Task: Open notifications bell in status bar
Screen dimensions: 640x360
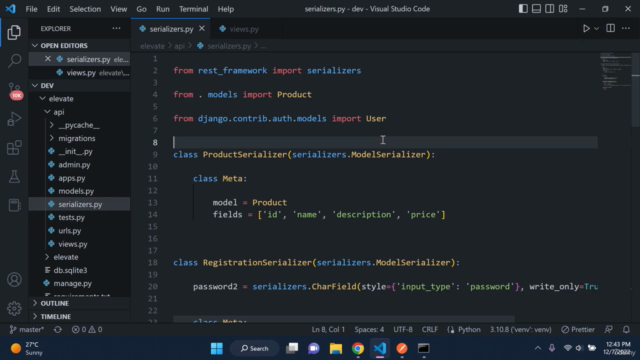Action: (626, 329)
